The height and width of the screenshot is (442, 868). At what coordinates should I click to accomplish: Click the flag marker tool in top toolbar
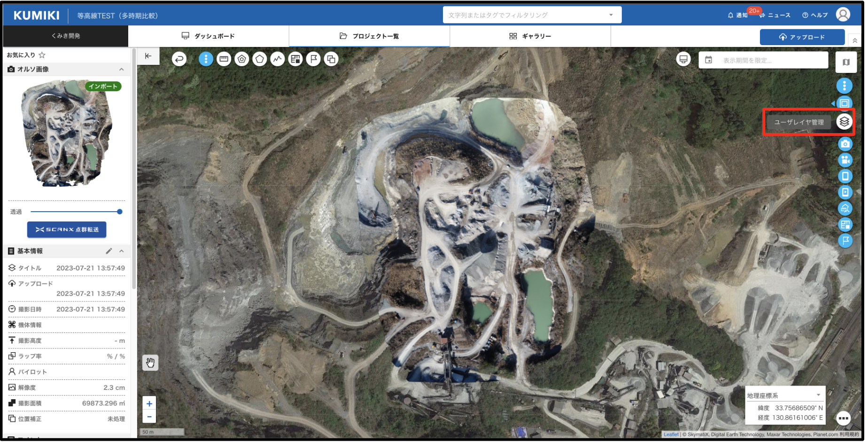click(x=313, y=59)
